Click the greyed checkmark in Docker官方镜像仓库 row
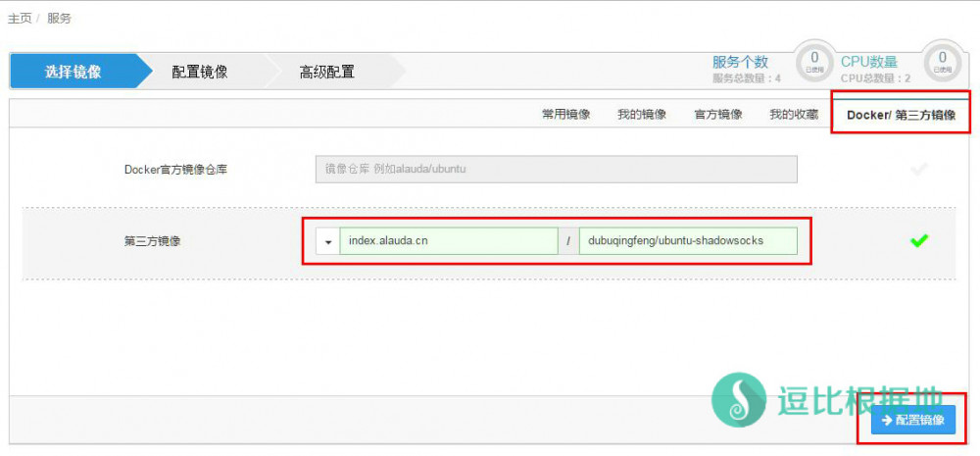 (918, 170)
